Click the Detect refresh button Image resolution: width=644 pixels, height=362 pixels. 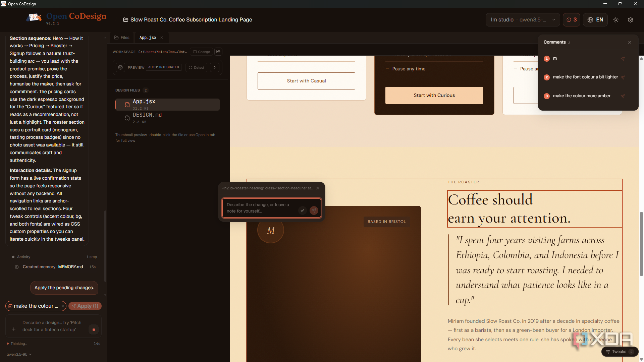pyautogui.click(x=196, y=67)
